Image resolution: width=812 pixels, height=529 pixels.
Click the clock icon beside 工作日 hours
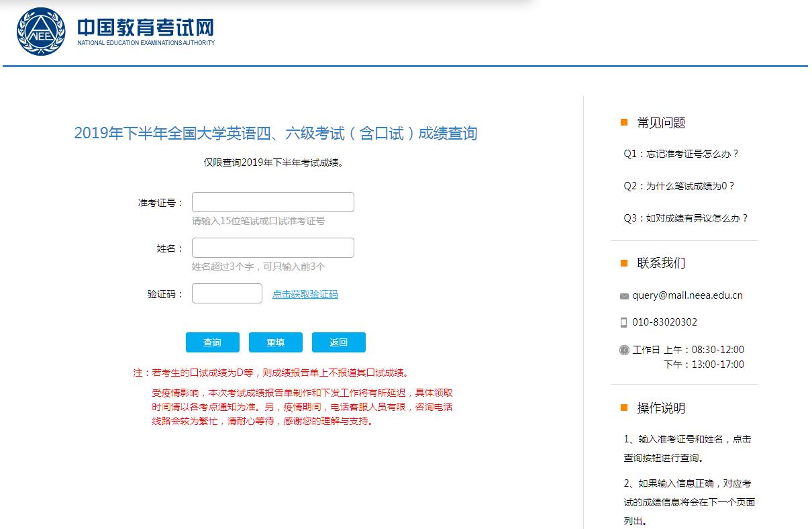pos(624,350)
